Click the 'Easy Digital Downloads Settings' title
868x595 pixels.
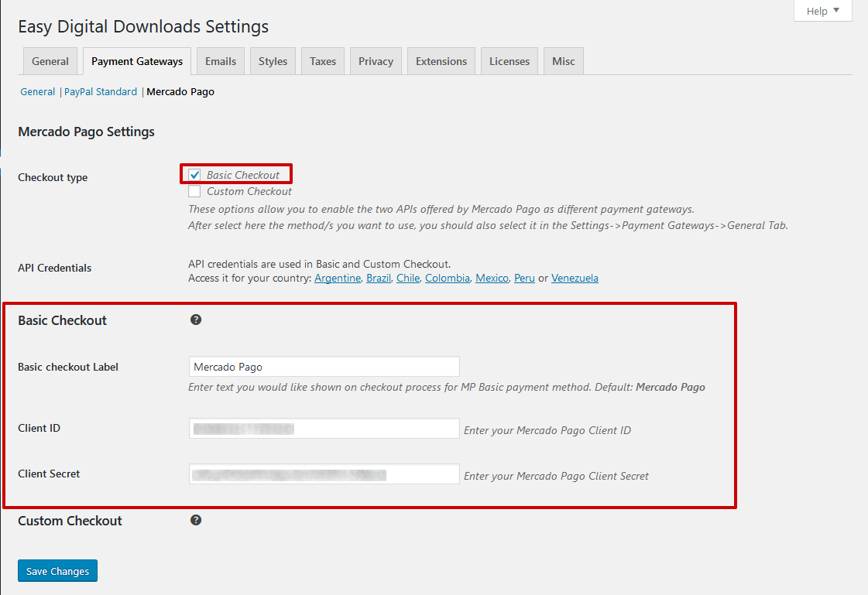pyautogui.click(x=143, y=26)
